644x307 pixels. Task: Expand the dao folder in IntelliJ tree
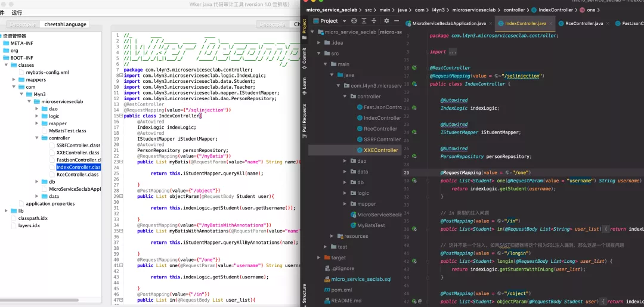pos(345,161)
